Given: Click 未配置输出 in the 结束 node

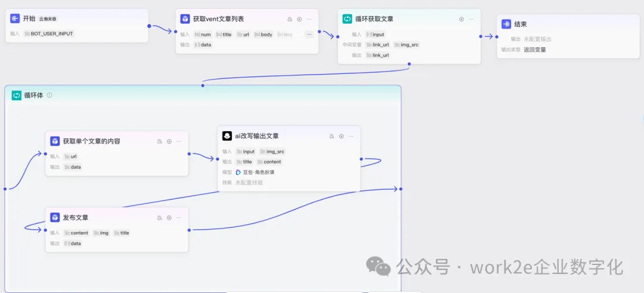Looking at the screenshot, I should (x=537, y=39).
